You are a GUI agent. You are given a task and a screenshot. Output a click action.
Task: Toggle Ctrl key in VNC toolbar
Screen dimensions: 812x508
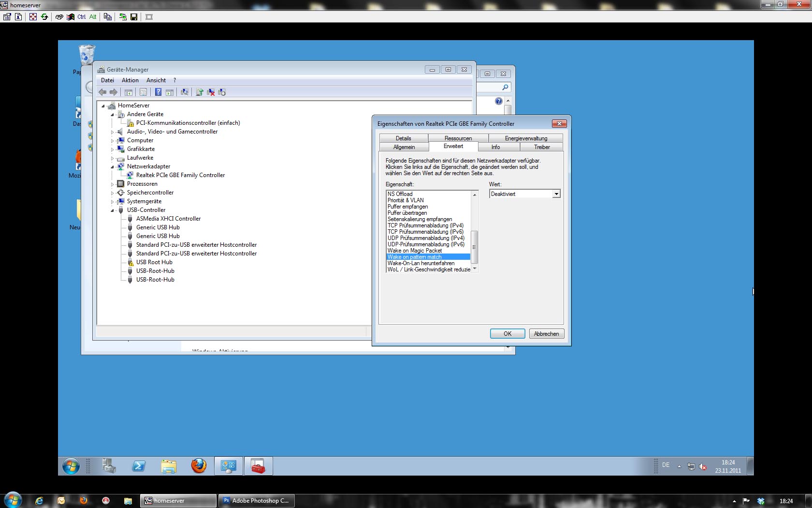(82, 17)
